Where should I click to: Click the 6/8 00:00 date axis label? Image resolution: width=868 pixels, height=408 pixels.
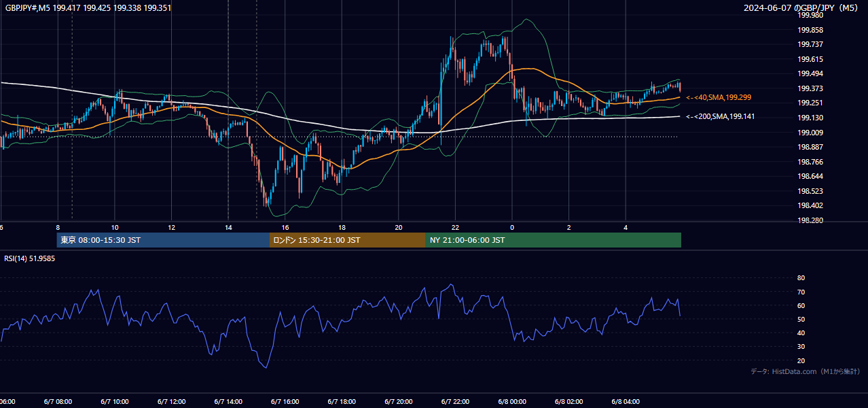coord(512,402)
